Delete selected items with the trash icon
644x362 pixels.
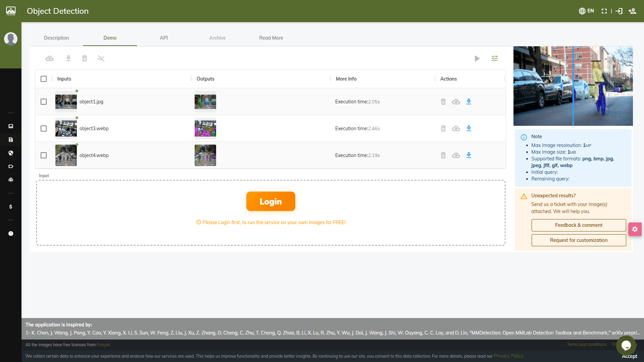(85, 58)
